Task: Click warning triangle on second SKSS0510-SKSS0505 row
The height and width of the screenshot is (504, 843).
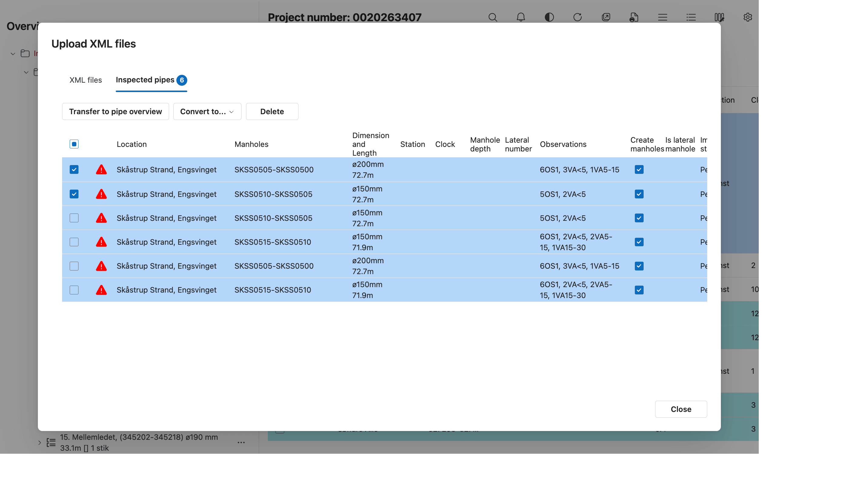Action: pyautogui.click(x=101, y=218)
